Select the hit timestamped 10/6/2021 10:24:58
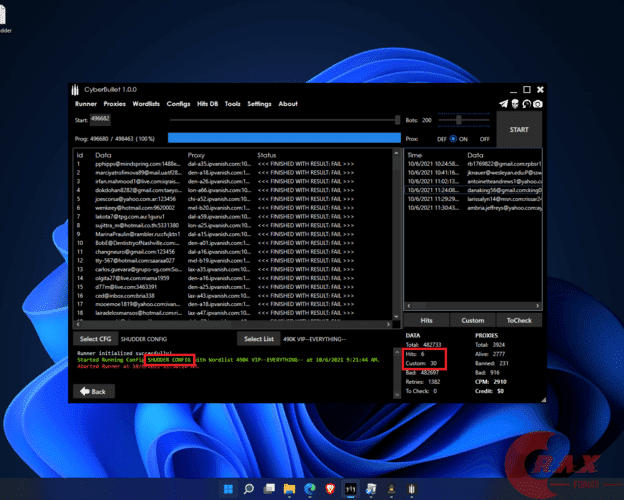This screenshot has height=500, width=624. [x=473, y=164]
